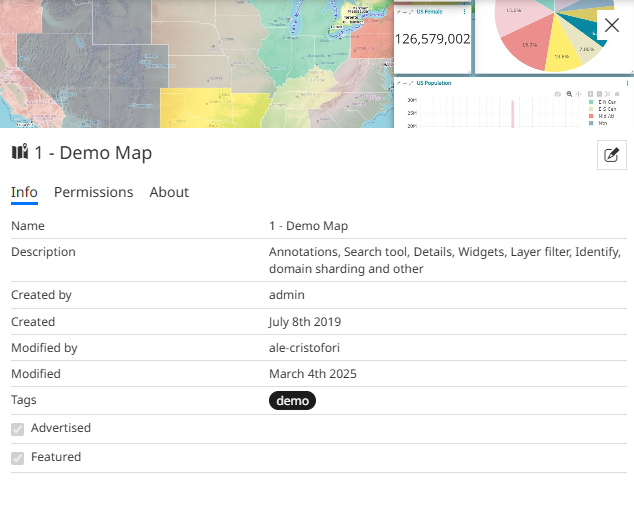Switch to the Info tab

pyautogui.click(x=24, y=192)
